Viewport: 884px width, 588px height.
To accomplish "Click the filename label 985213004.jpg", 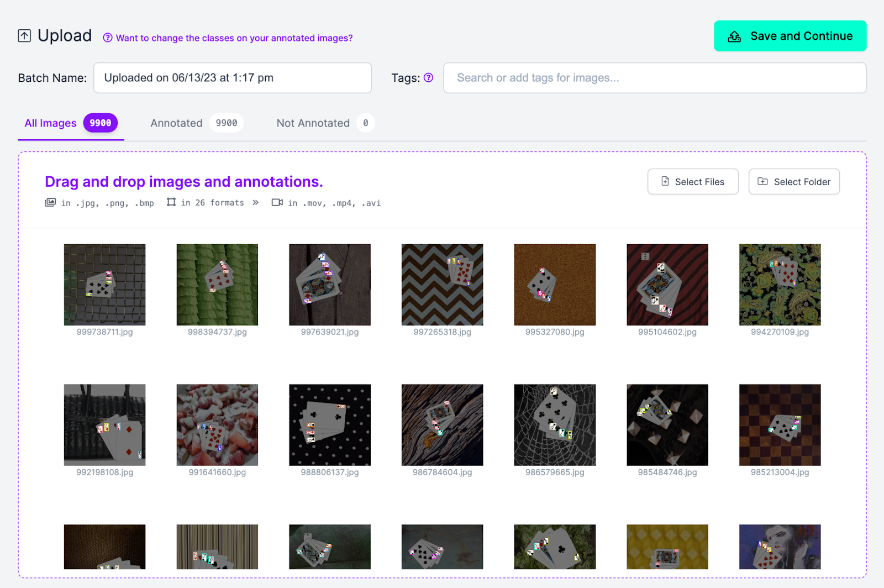I will pyautogui.click(x=780, y=473).
